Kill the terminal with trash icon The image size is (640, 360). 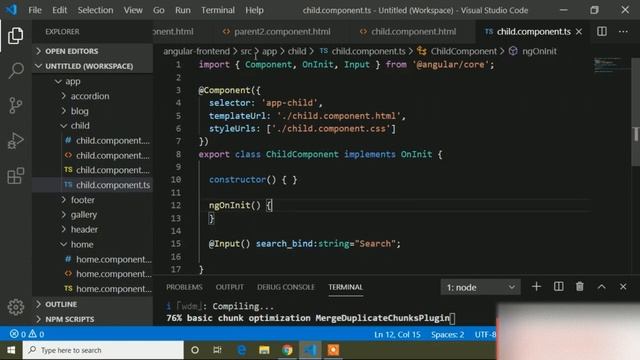580,287
